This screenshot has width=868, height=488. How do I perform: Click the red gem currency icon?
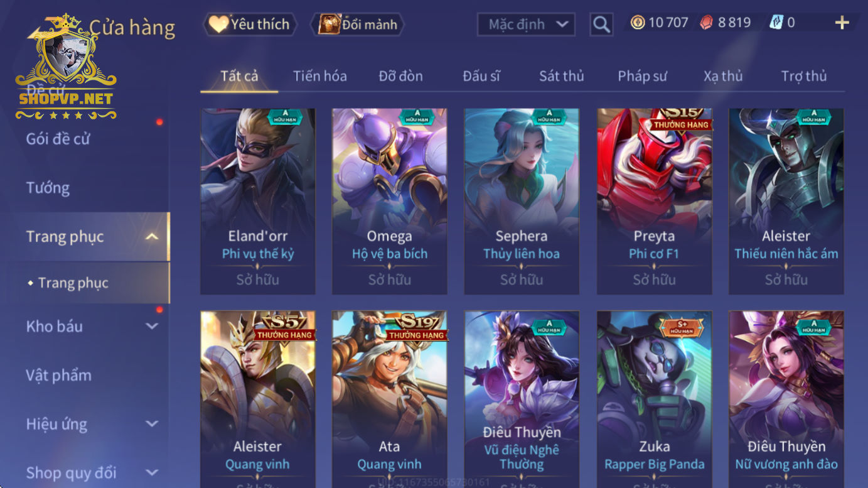(x=707, y=23)
